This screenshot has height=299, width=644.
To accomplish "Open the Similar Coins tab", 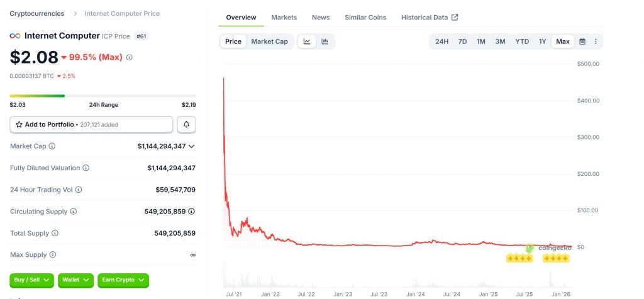I will 365,17.
